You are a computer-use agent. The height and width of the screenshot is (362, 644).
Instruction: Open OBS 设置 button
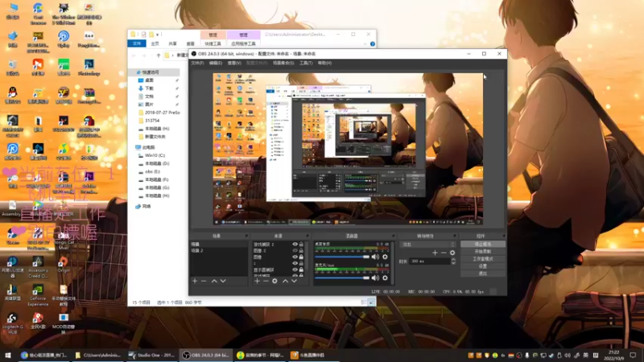pos(482,266)
